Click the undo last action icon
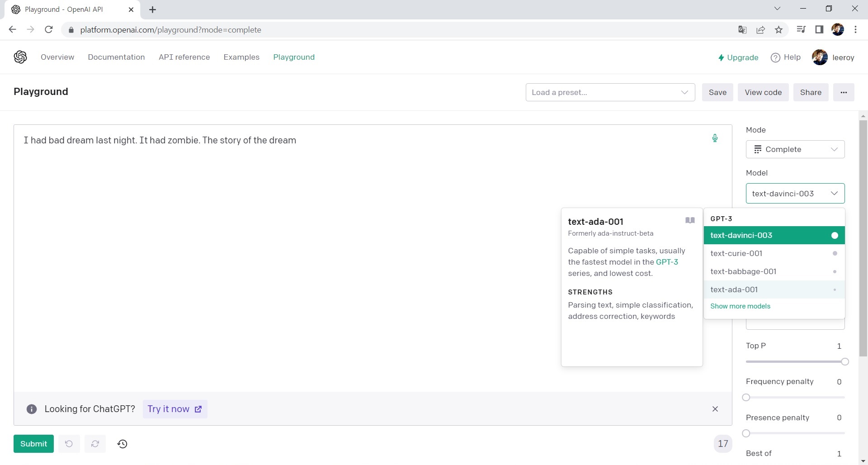Image resolution: width=868 pixels, height=465 pixels. (x=69, y=444)
